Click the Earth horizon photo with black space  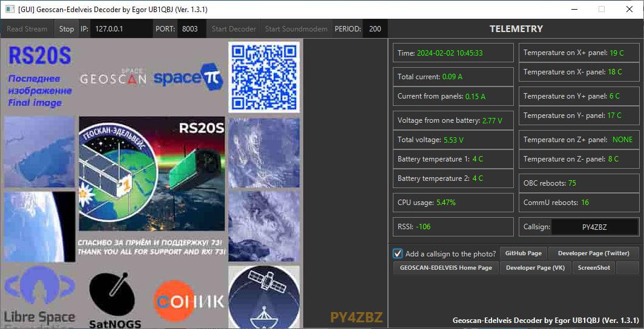pos(39,227)
